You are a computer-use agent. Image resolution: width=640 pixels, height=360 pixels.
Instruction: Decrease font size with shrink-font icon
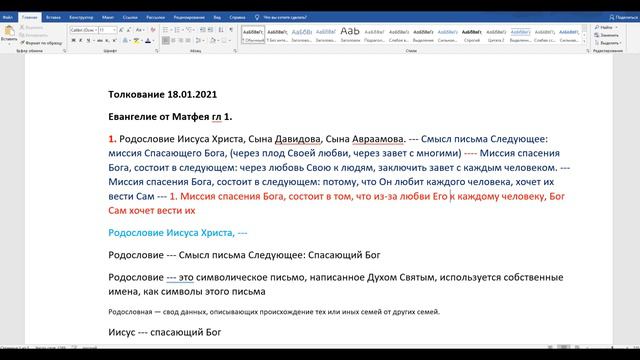pyautogui.click(x=129, y=30)
